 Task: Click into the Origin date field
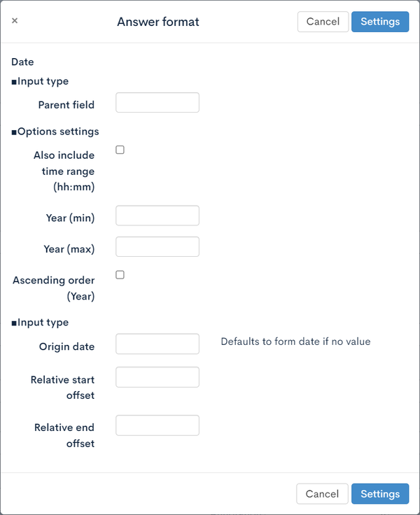coord(157,344)
